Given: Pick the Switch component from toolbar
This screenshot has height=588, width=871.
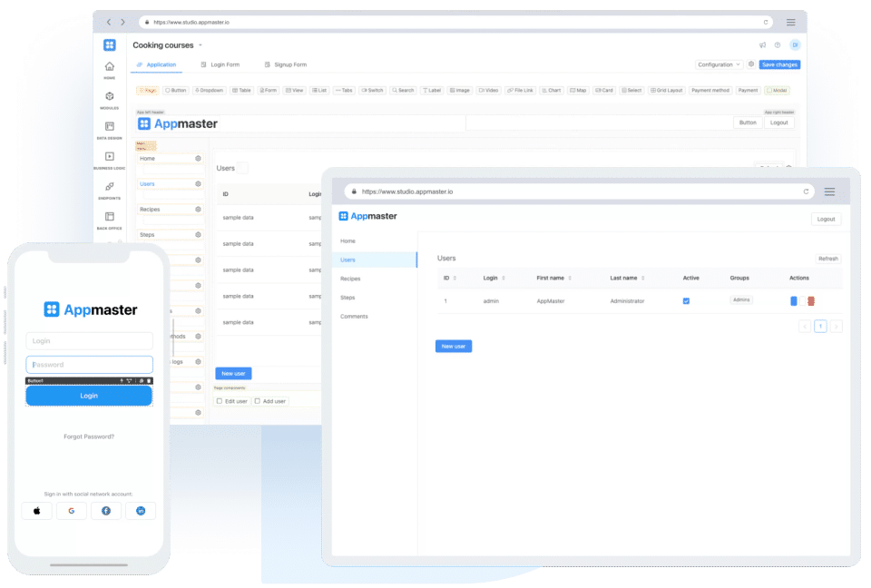Looking at the screenshot, I should click(x=372, y=90).
